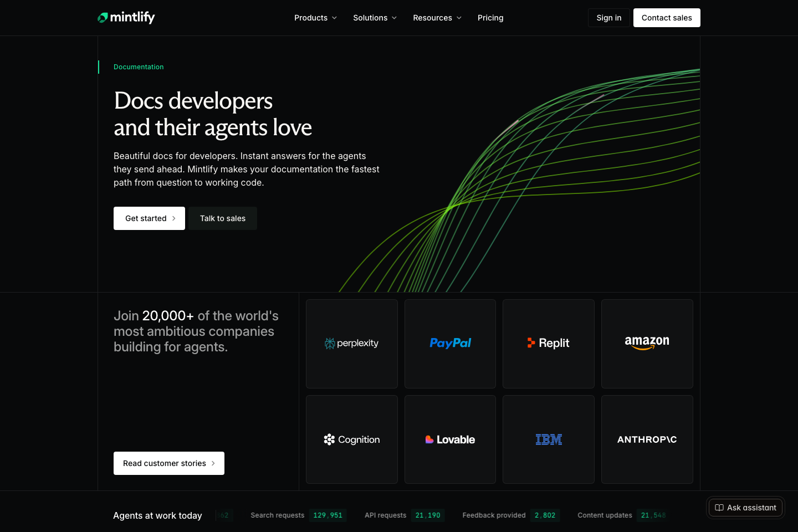Viewport: 798px width, 532px height.
Task: Open the Perplexity logo card
Action: (352, 344)
